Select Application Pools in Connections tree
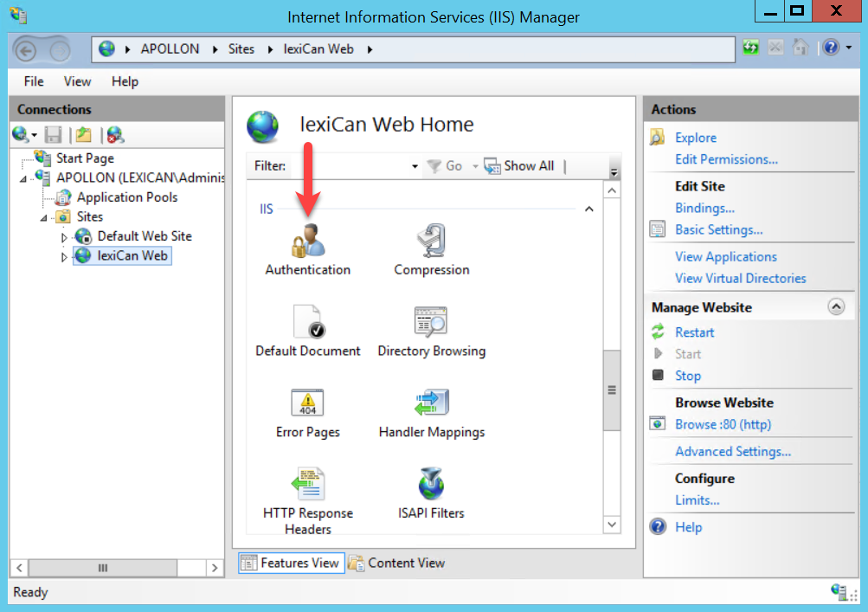868x612 pixels. [126, 197]
